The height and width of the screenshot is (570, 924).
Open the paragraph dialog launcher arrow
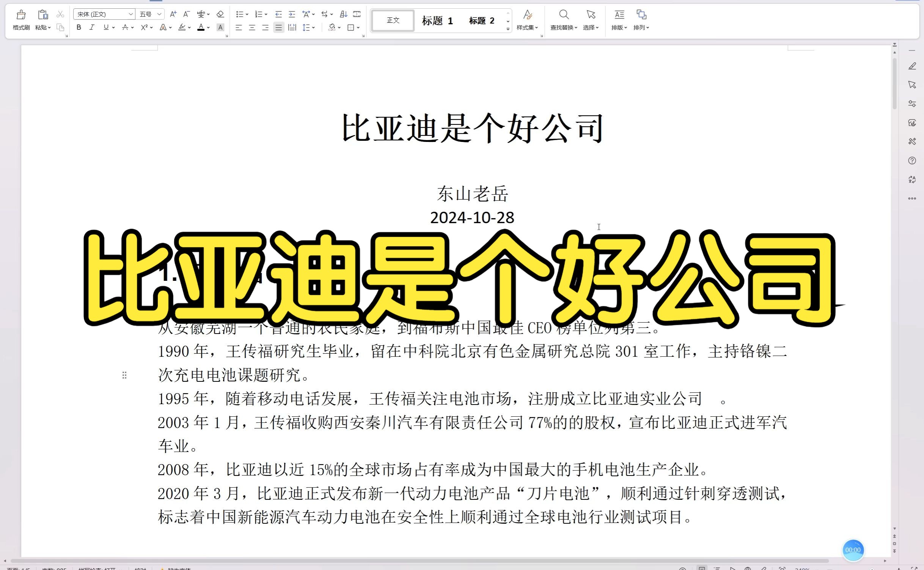coord(363,36)
